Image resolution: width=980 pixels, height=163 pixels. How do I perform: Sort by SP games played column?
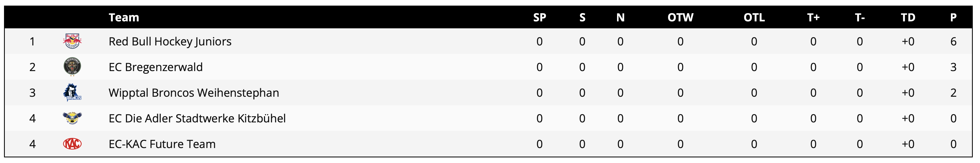point(539,18)
